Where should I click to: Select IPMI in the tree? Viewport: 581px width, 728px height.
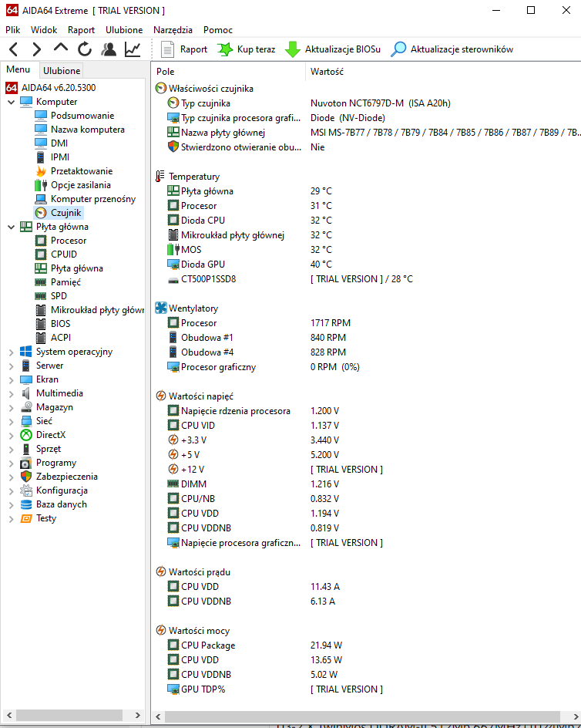(x=60, y=157)
